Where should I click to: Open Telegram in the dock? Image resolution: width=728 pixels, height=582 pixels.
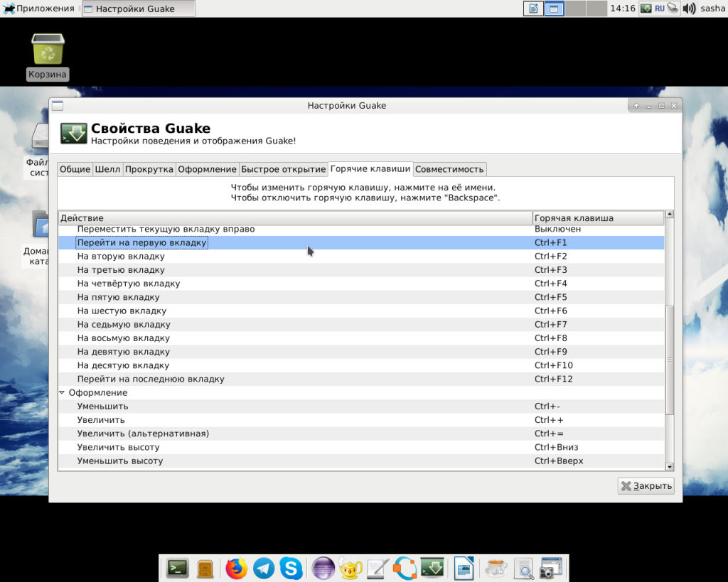(264, 568)
